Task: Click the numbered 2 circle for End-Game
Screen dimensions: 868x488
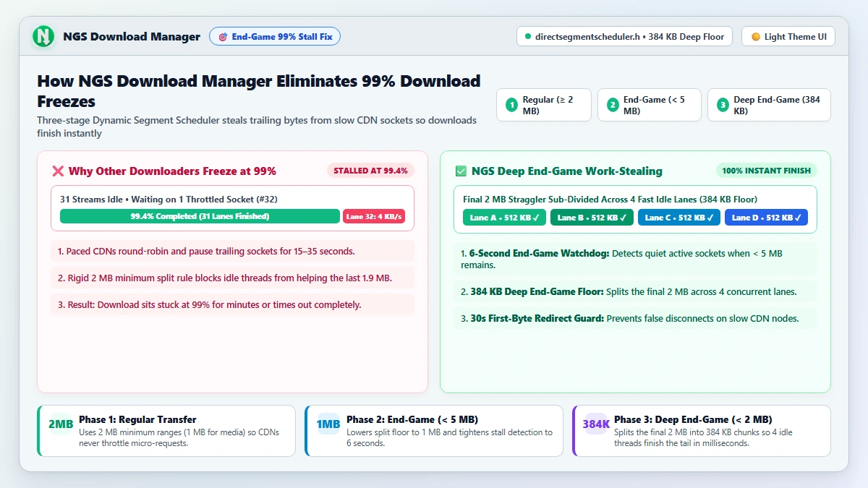Action: pyautogui.click(x=613, y=105)
